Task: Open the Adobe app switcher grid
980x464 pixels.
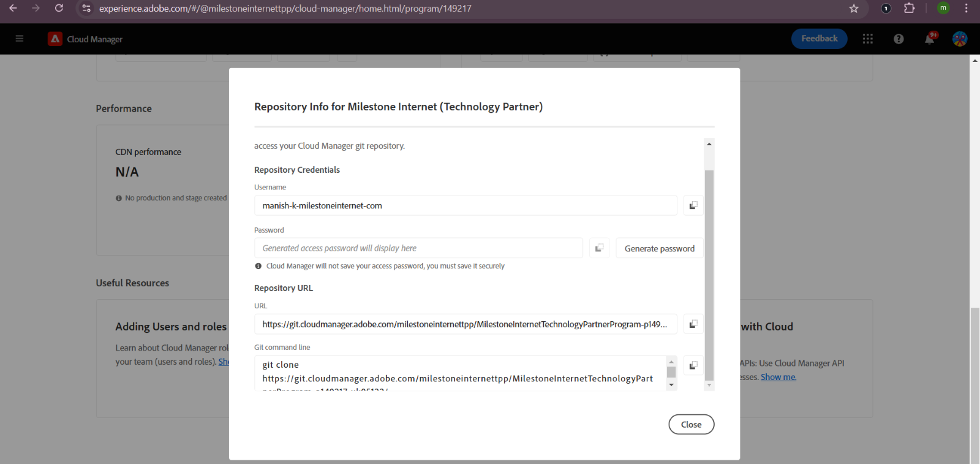Action: point(867,39)
